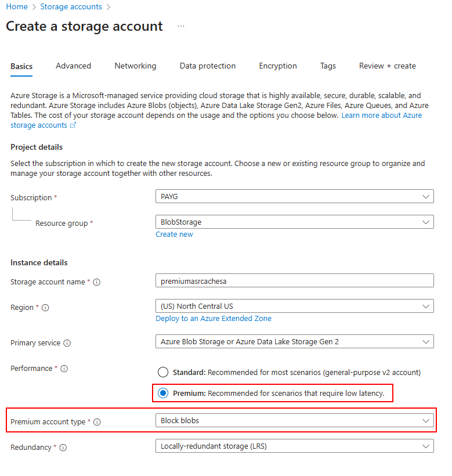Open the Premium account type dropdown
Viewport: 452px width, 476px height.
click(294, 420)
